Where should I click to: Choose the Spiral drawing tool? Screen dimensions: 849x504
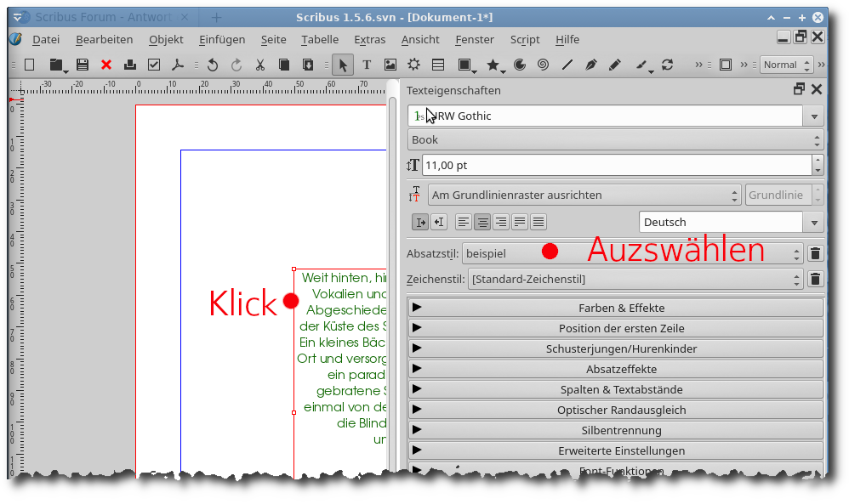(x=543, y=65)
